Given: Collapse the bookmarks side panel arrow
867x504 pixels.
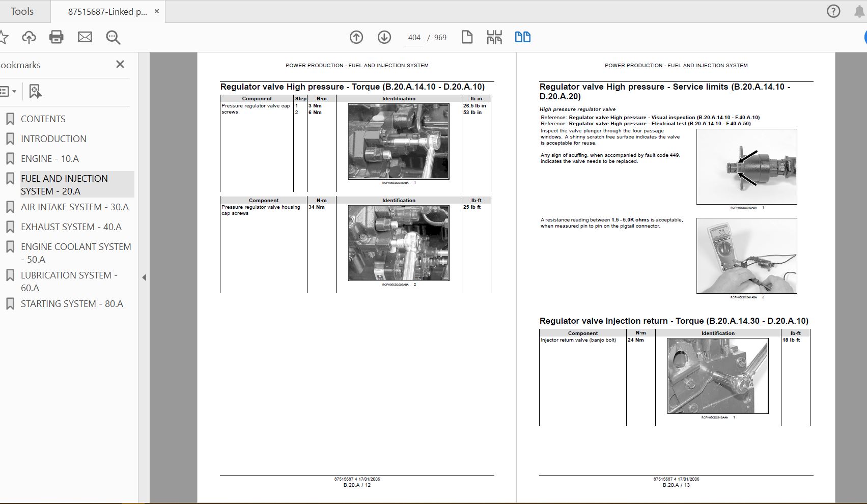Looking at the screenshot, I should (144, 277).
